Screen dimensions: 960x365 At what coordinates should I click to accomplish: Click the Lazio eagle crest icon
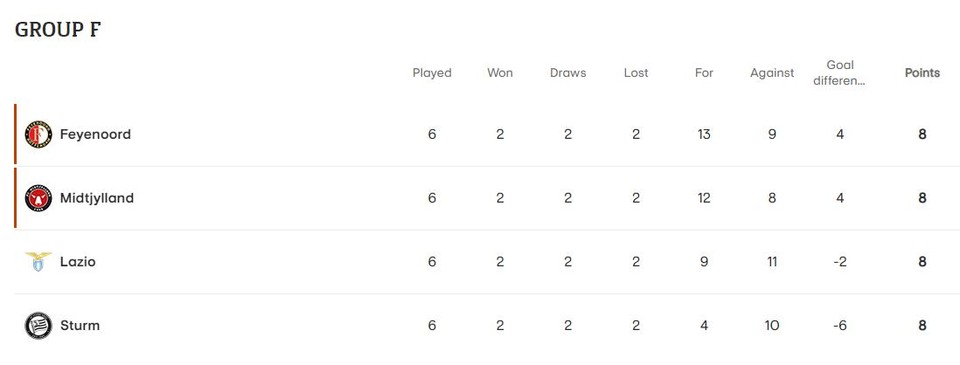pos(38,262)
